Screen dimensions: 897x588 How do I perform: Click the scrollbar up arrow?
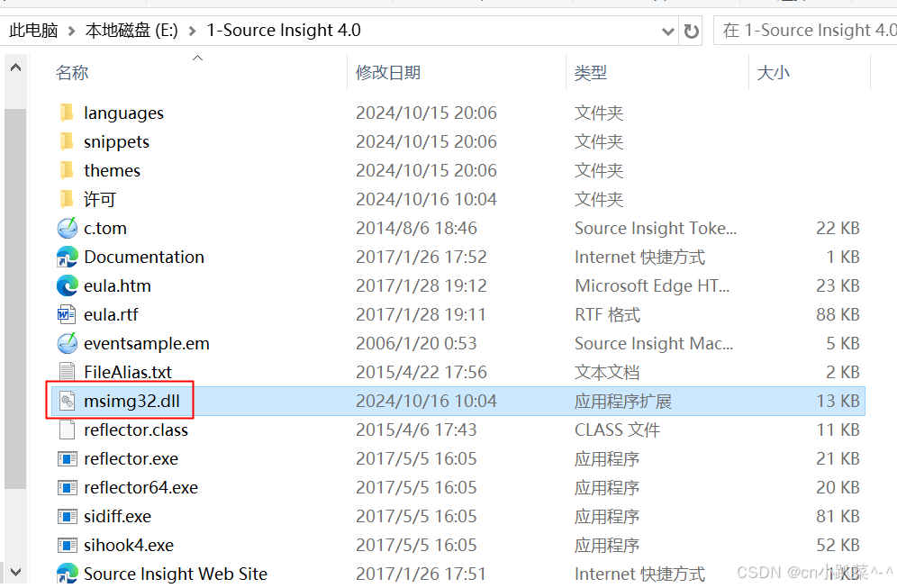pyautogui.click(x=15, y=68)
